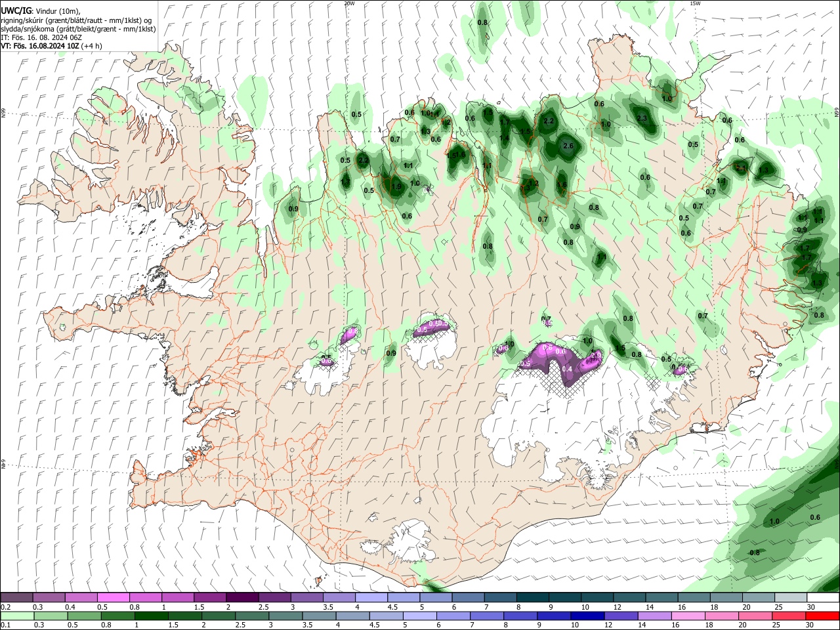The height and width of the screenshot is (630, 840).
Task: Click the 0.1 label on the rain scale
Action: [x=6, y=625]
